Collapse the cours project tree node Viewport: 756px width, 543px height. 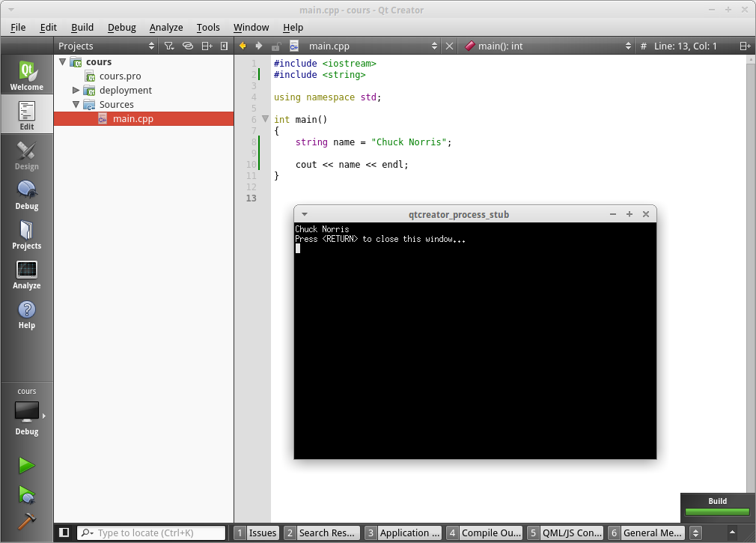[63, 61]
